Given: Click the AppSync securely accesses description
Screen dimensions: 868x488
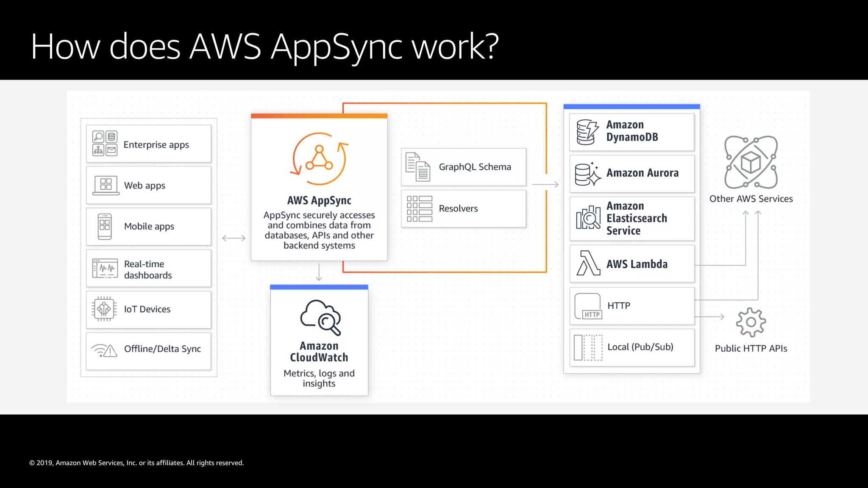Looking at the screenshot, I should pyautogui.click(x=319, y=230).
